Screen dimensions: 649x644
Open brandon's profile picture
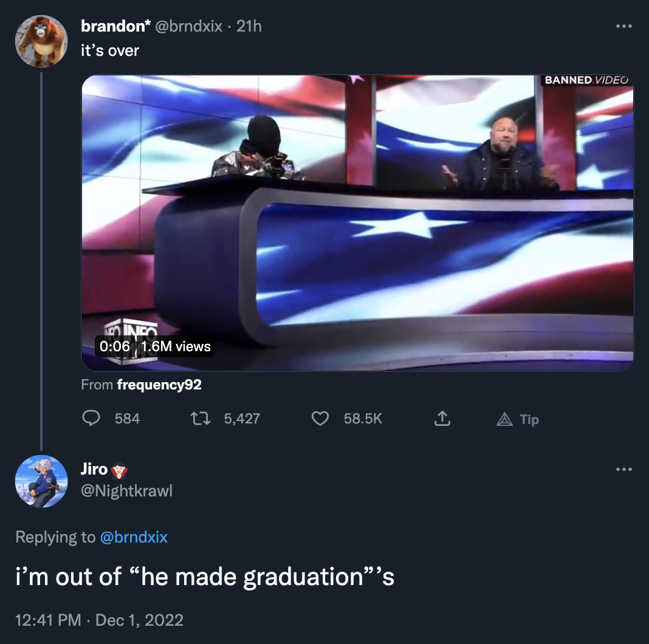pos(41,41)
